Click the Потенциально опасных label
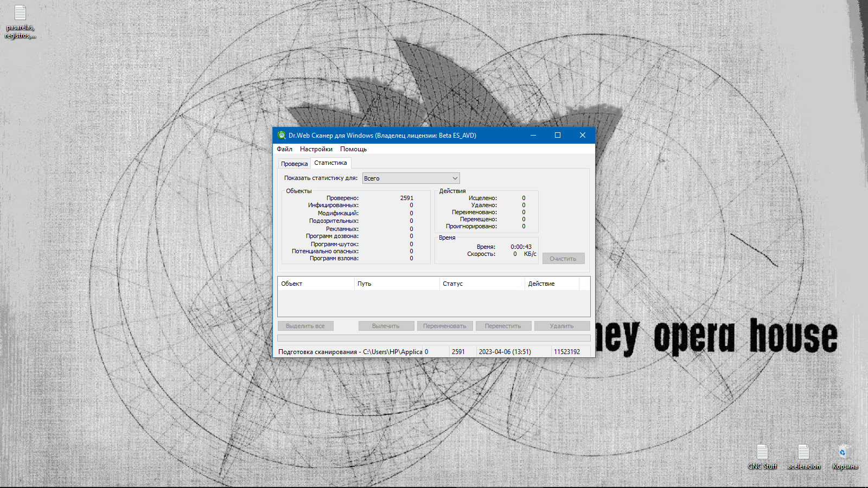The image size is (868, 488). pyautogui.click(x=325, y=251)
